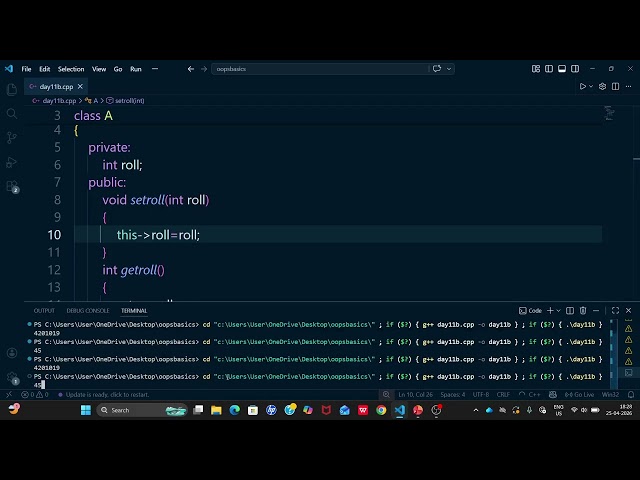
Task: Open the Explorer view in the activity bar
Action: (12, 89)
